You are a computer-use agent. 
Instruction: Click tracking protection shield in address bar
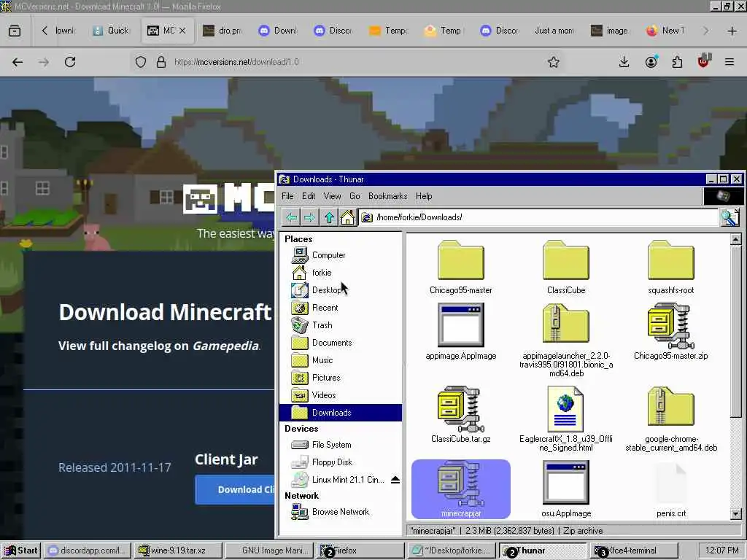[141, 62]
